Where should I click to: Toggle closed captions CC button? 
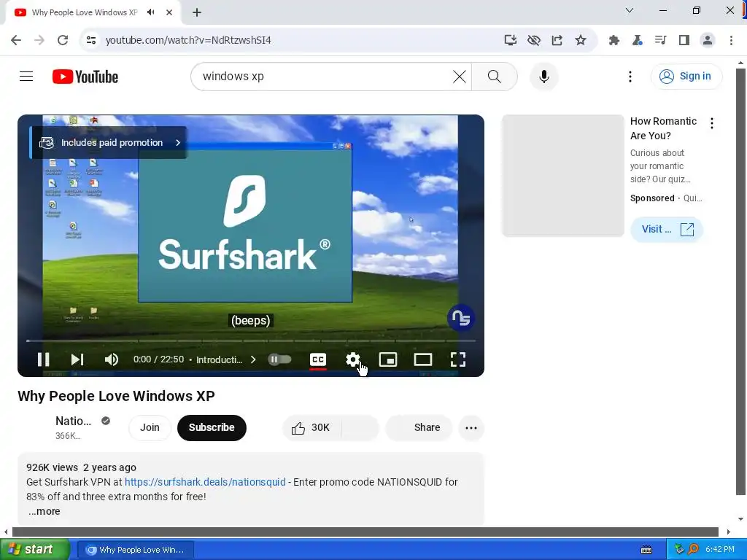click(x=318, y=359)
